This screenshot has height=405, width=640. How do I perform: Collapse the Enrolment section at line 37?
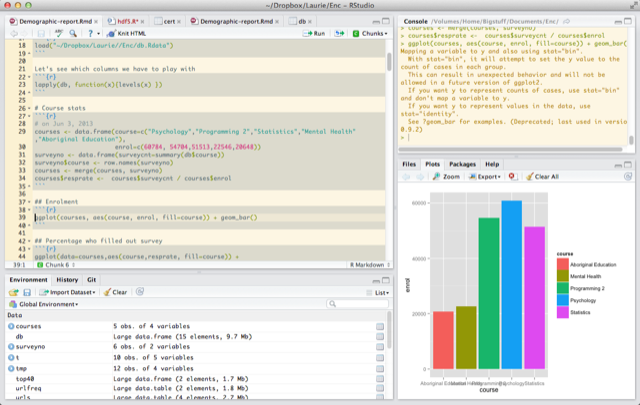[29, 202]
